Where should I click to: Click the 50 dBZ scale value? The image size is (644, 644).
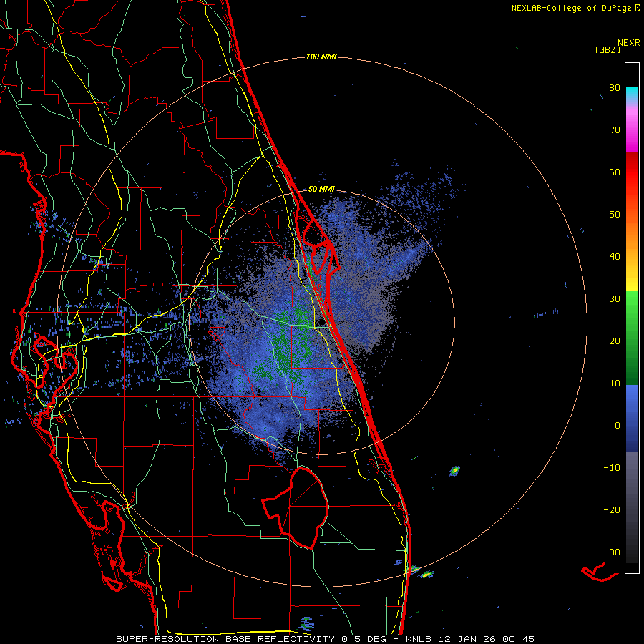615,215
